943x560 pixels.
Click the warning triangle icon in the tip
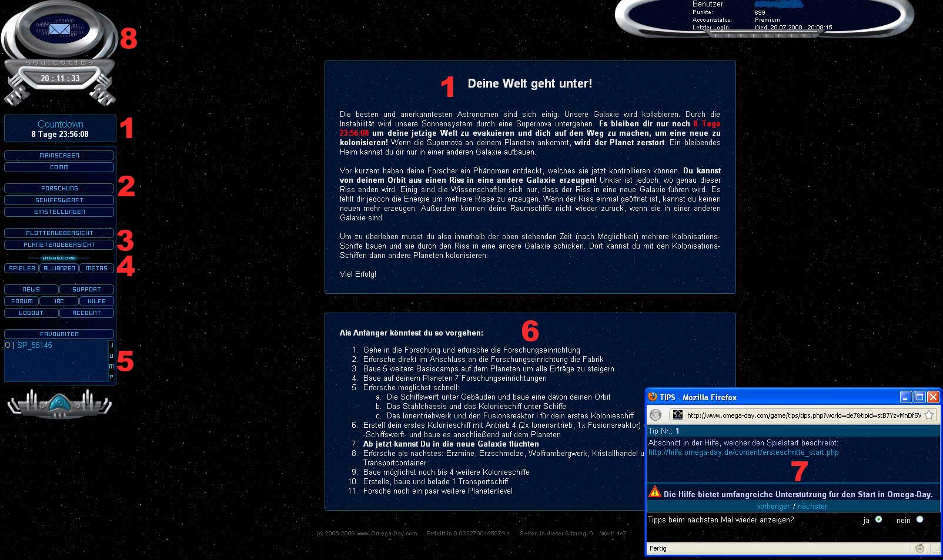654,492
